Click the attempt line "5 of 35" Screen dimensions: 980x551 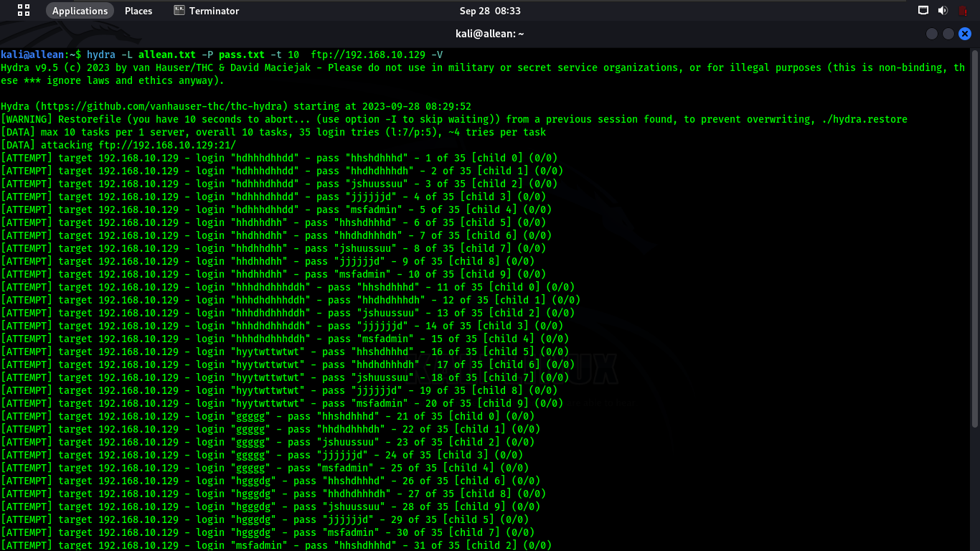click(x=276, y=209)
